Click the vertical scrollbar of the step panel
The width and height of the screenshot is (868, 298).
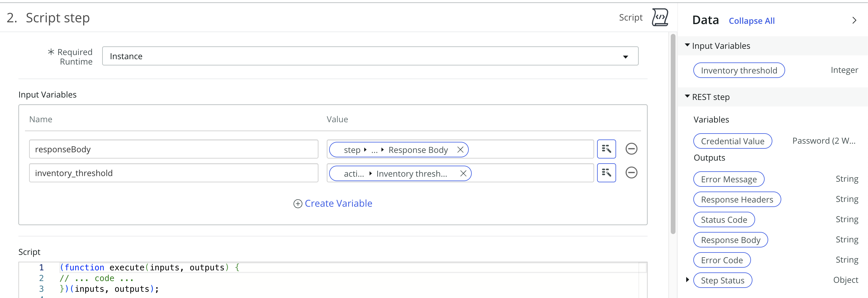673,134
